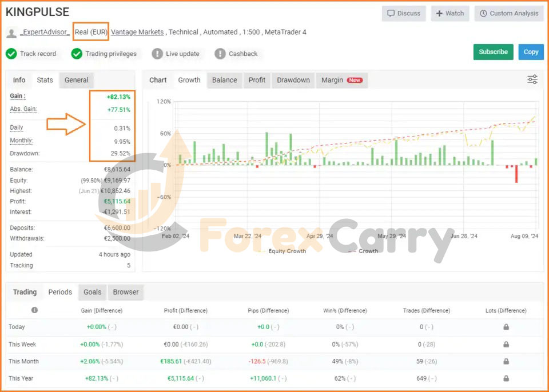
Task: Click the This Month gain +2.06%
Action: pos(90,361)
